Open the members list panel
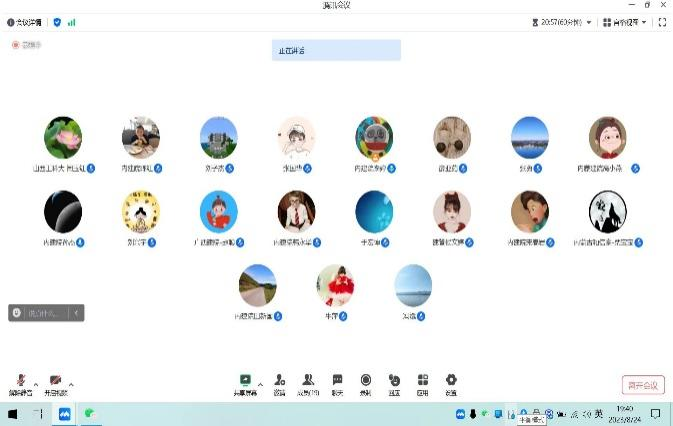The width and height of the screenshot is (673, 426). pos(309,381)
